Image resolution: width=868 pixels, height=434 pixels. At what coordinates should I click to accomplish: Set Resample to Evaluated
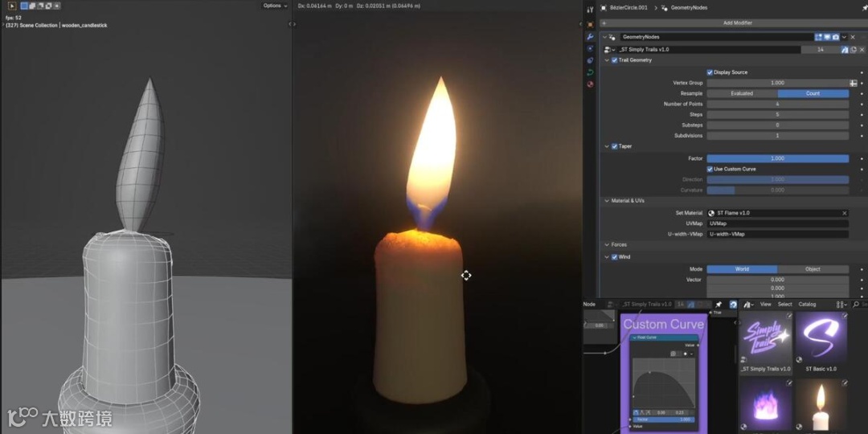[742, 93]
